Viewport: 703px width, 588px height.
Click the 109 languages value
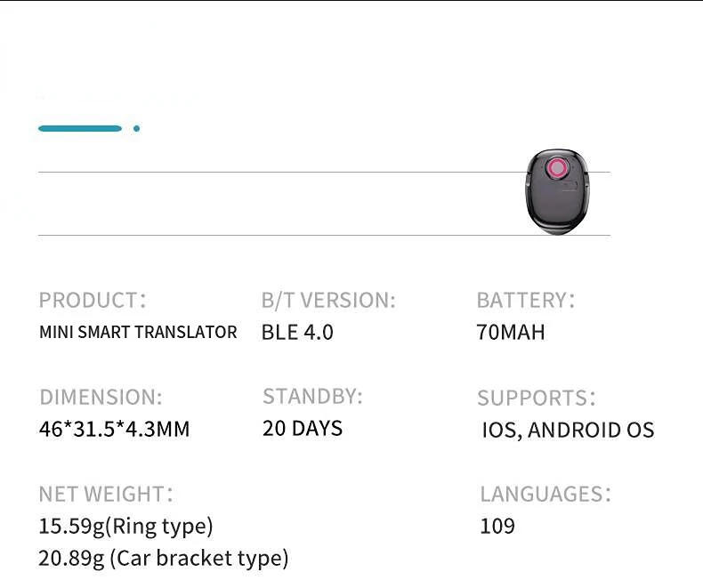click(497, 526)
